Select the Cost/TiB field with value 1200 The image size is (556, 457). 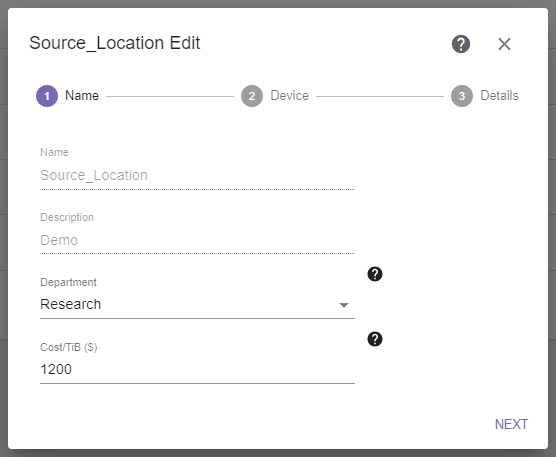pyautogui.click(x=197, y=369)
